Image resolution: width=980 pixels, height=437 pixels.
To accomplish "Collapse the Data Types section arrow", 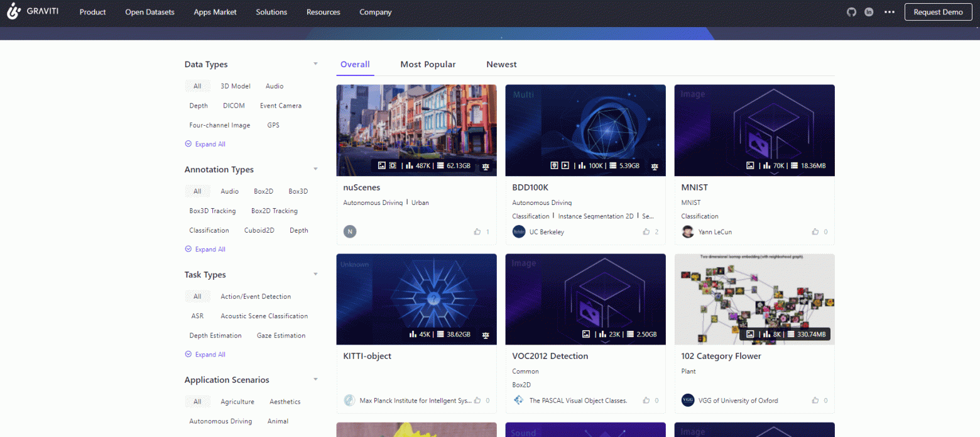I will [x=315, y=64].
